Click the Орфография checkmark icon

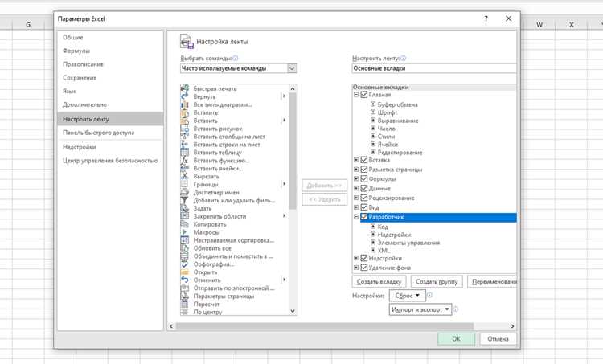click(x=185, y=264)
